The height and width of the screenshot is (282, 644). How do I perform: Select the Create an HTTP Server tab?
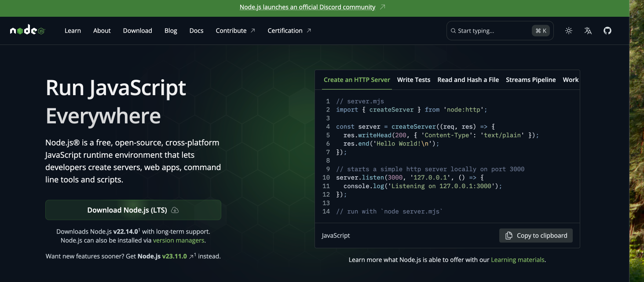tap(357, 80)
